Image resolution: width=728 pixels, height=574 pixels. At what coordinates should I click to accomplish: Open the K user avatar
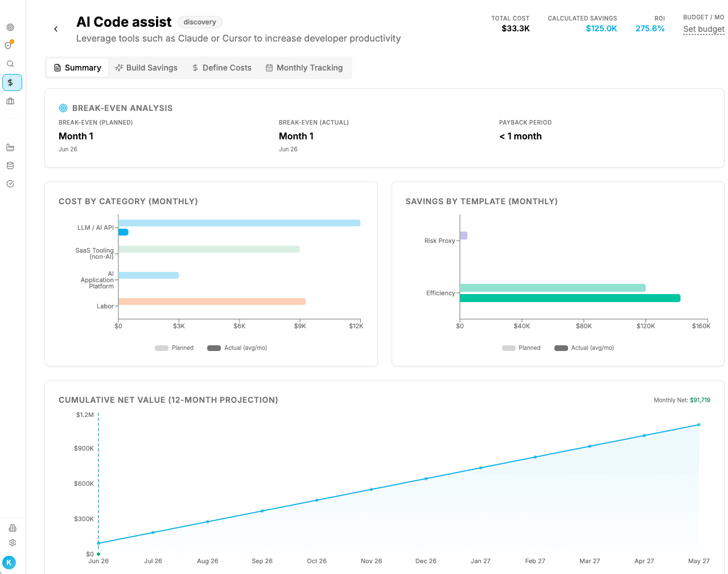pos(9,562)
